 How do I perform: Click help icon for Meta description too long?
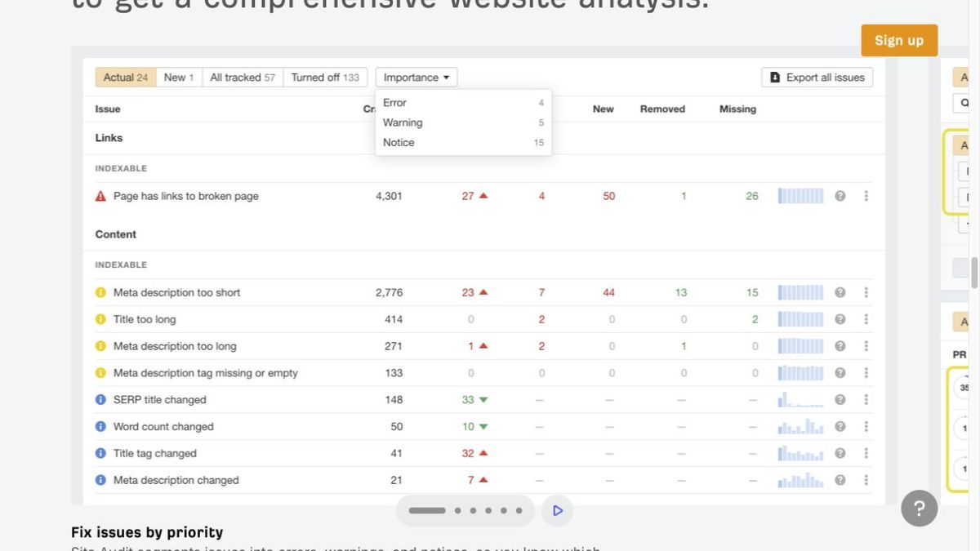840,346
